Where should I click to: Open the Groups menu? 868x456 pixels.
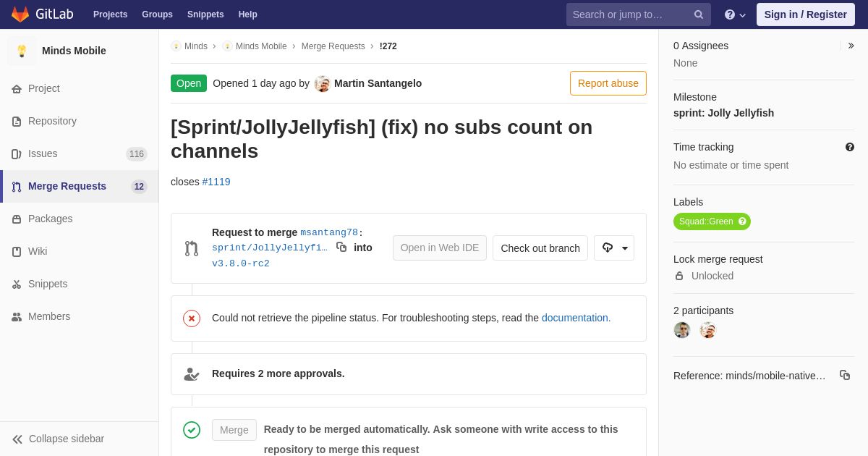157,14
